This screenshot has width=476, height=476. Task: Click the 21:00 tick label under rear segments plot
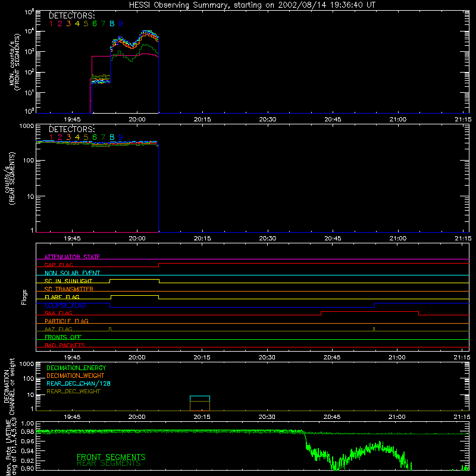point(398,239)
